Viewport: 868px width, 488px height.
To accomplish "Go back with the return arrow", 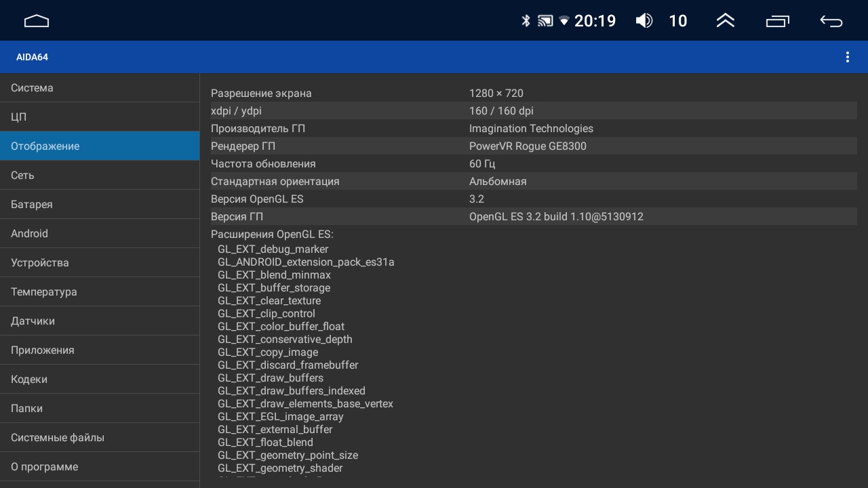I will coord(831,21).
